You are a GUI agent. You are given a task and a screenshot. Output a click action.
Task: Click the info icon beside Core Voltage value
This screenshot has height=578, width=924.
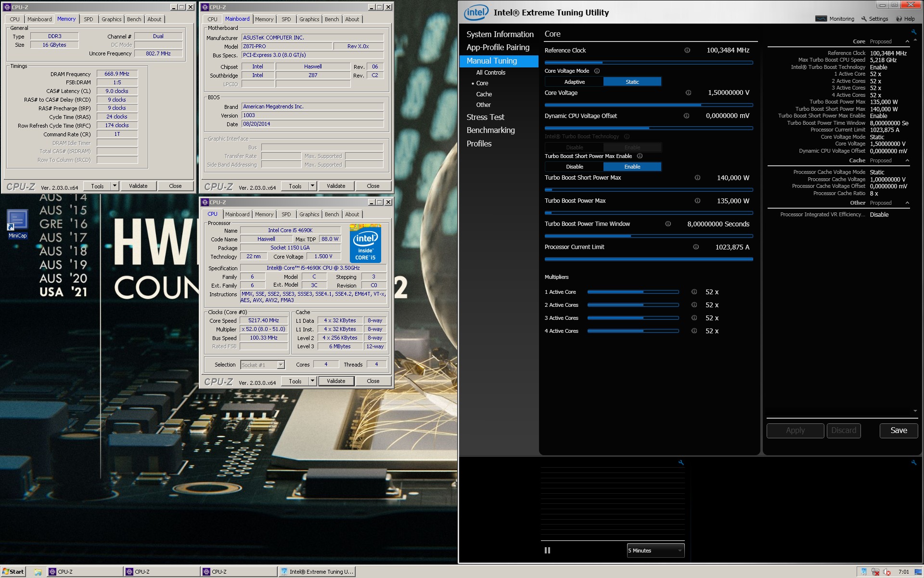pos(688,92)
